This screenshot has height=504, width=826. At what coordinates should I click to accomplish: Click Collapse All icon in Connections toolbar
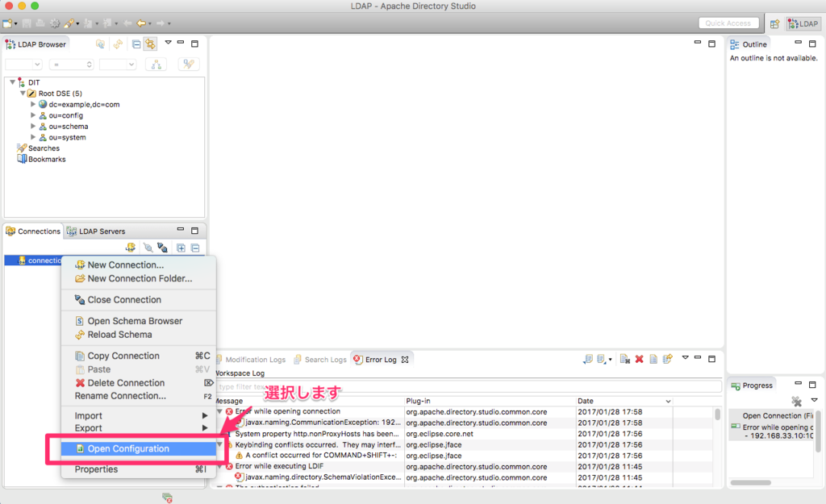point(195,248)
